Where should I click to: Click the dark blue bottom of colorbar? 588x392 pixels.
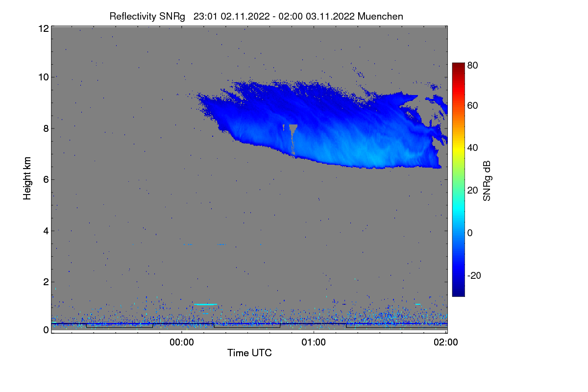click(x=458, y=293)
